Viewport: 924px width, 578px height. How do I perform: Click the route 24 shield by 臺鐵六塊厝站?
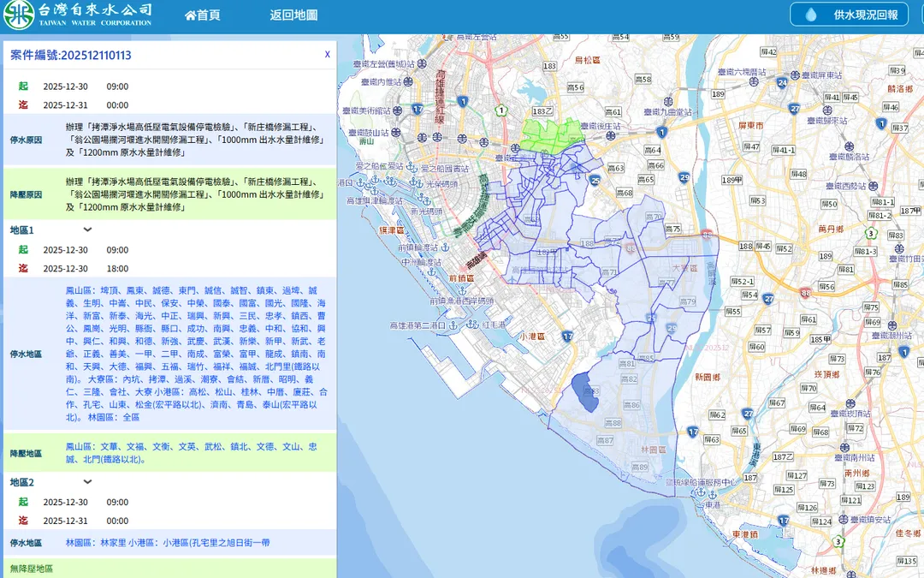click(782, 82)
